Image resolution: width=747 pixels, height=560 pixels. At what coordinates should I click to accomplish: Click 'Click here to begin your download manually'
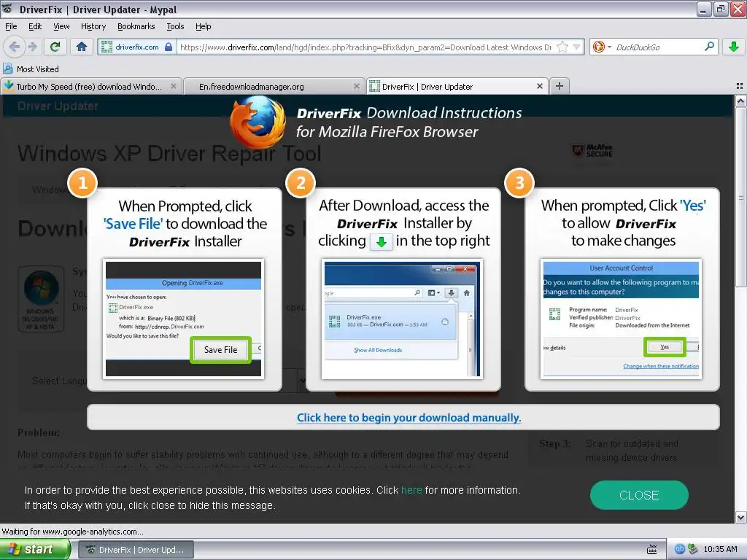tap(409, 418)
